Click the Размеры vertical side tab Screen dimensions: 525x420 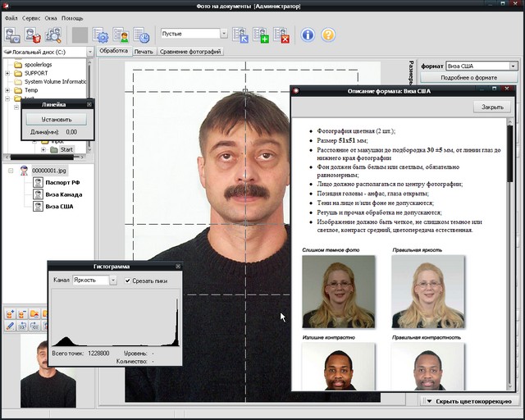[x=411, y=72]
